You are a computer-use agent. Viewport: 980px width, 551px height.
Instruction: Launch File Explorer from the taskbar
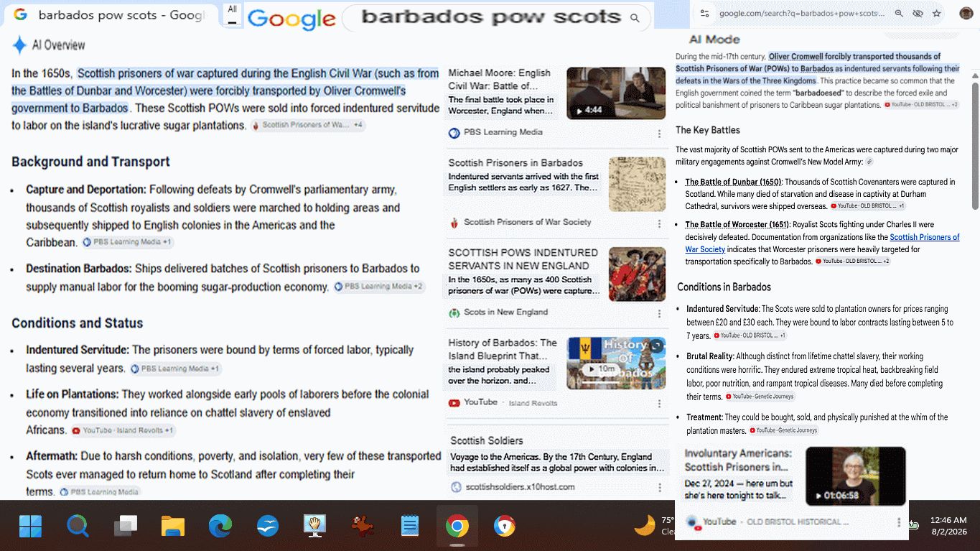pos(173,527)
